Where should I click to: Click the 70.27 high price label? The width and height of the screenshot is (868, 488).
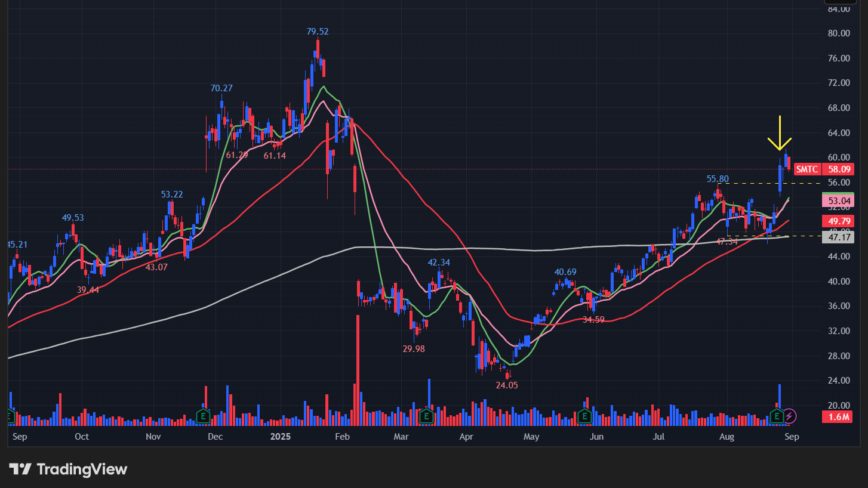[x=221, y=88]
